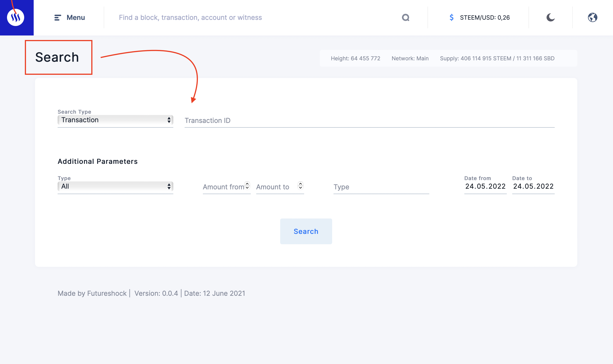This screenshot has width=613, height=364.
Task: Open the Date from picker
Action: click(485, 186)
